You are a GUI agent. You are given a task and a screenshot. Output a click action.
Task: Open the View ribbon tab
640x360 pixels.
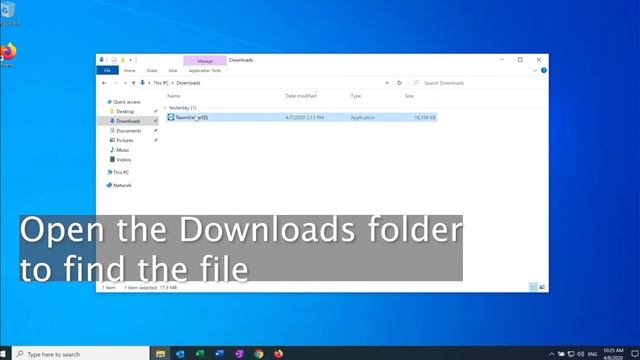(173, 71)
